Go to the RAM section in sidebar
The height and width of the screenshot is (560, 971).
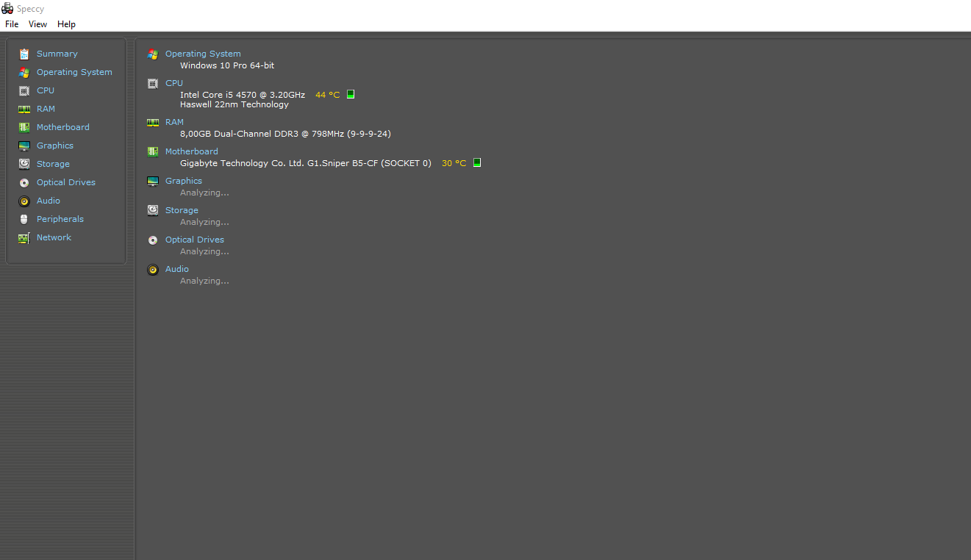46,109
